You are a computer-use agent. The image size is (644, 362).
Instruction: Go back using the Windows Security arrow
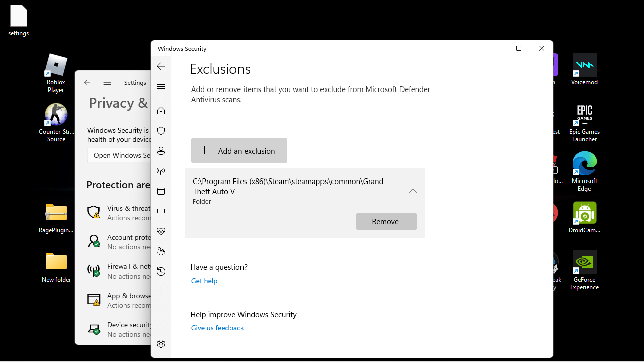coord(161,66)
